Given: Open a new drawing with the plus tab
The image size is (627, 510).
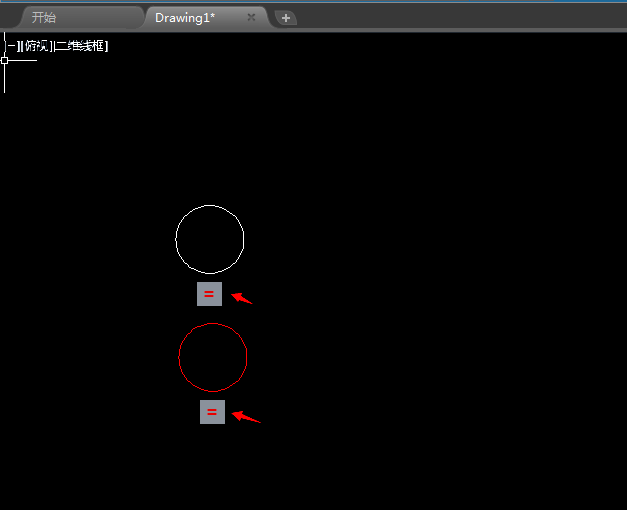Looking at the screenshot, I should pos(286,18).
